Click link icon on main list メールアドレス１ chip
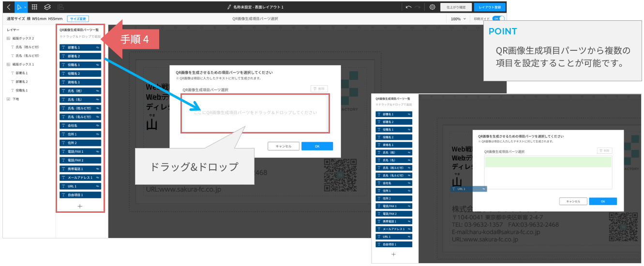 98,177
